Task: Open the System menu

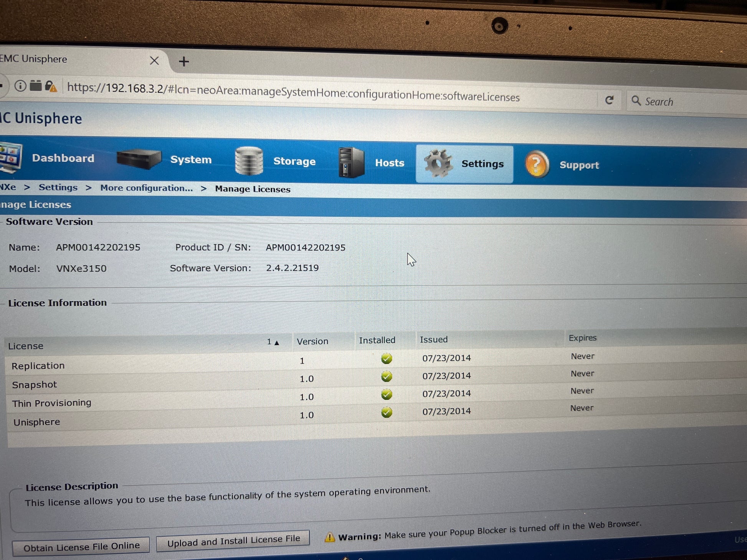Action: tap(191, 160)
